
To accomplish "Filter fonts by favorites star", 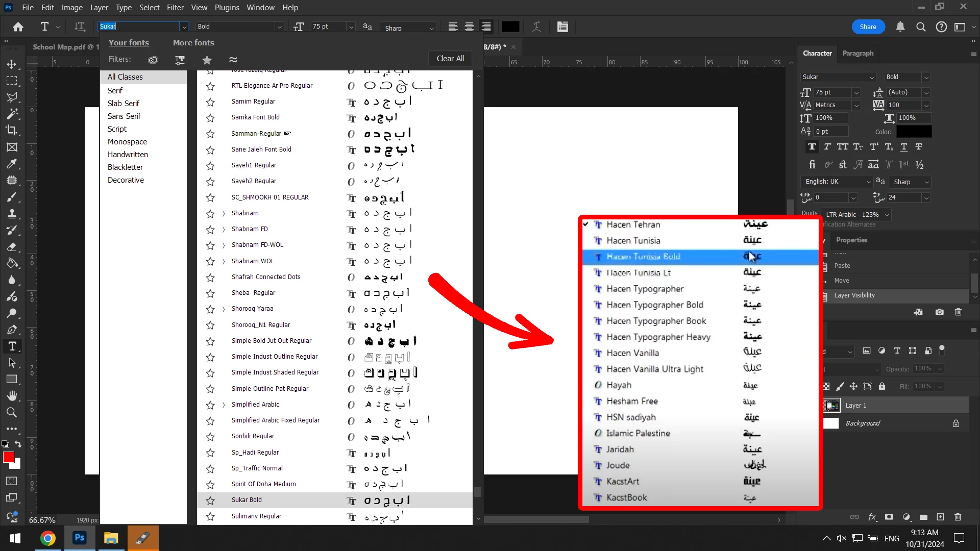I will (207, 60).
